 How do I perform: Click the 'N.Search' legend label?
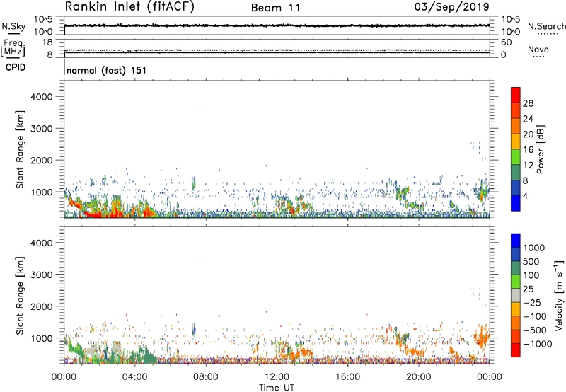[547, 26]
